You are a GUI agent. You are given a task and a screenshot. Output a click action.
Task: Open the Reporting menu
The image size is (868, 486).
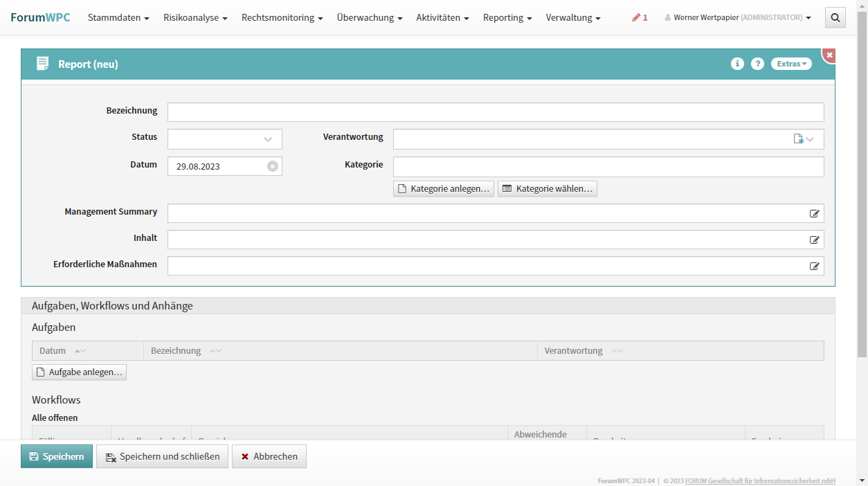pos(507,18)
